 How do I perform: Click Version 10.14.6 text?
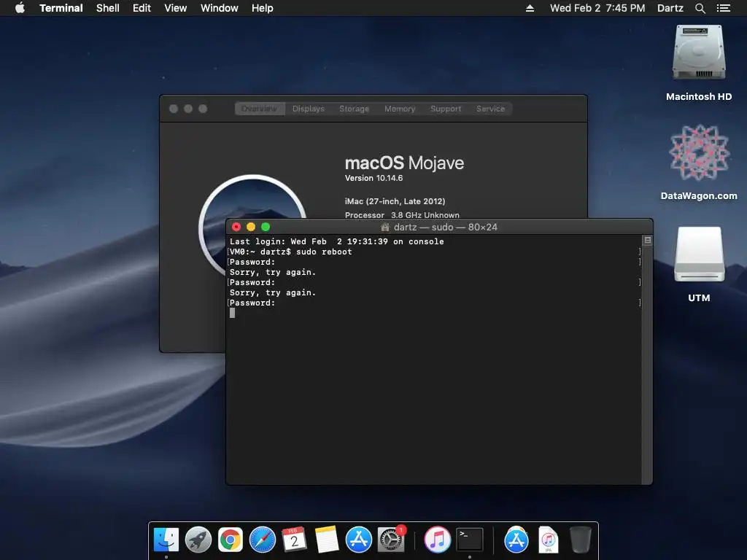coord(373,178)
